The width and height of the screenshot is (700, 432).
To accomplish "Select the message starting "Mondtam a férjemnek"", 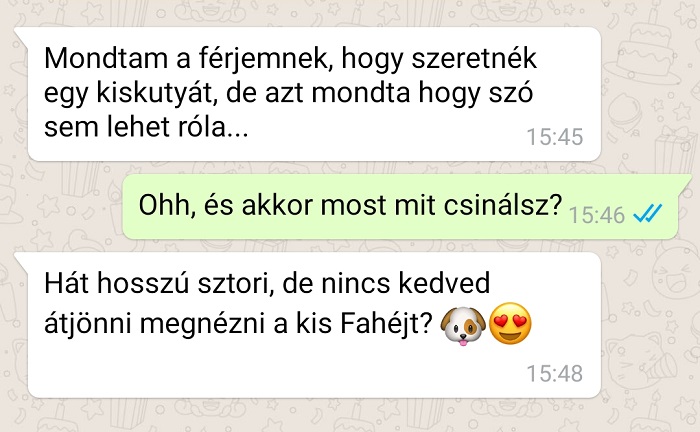I will (x=308, y=94).
